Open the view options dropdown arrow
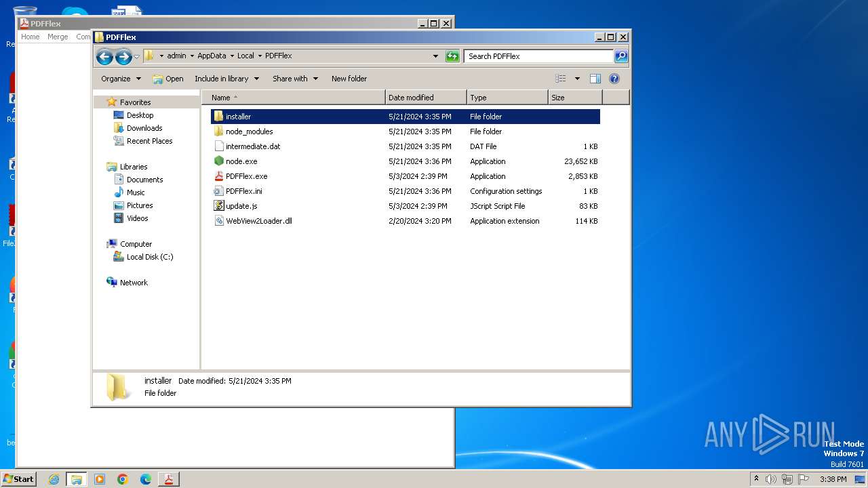This screenshot has height=488, width=868. tap(577, 79)
